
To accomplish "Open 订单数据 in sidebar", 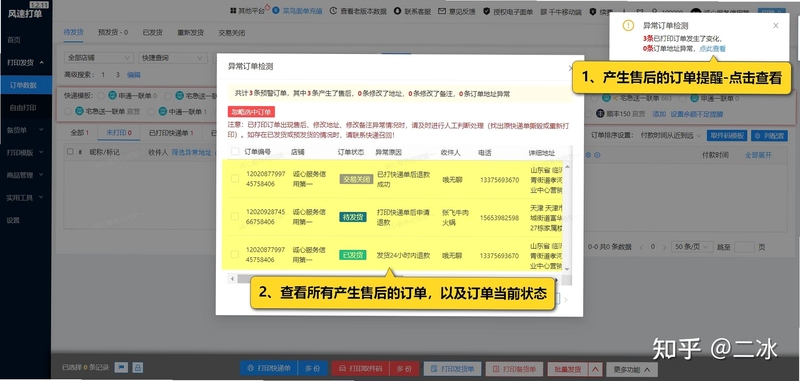I will click(26, 85).
